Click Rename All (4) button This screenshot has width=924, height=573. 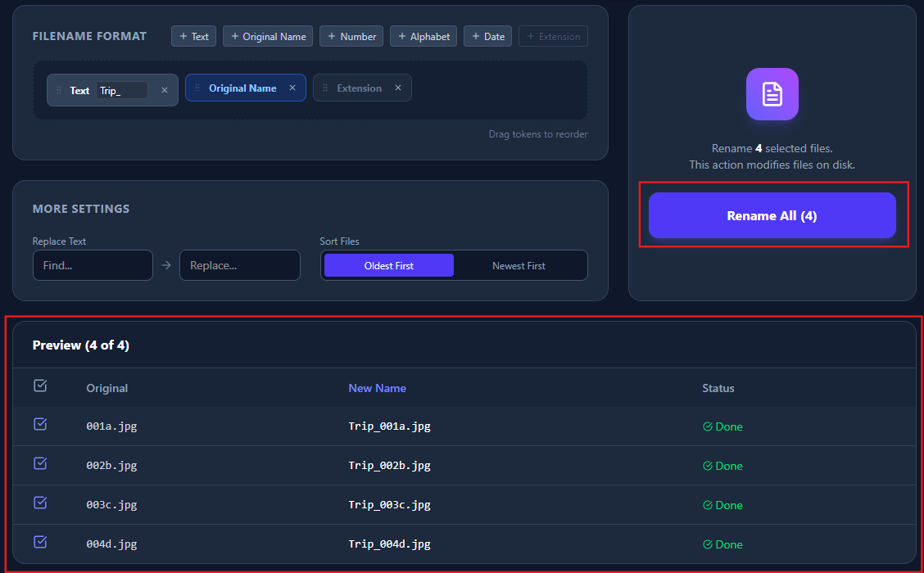coord(772,215)
